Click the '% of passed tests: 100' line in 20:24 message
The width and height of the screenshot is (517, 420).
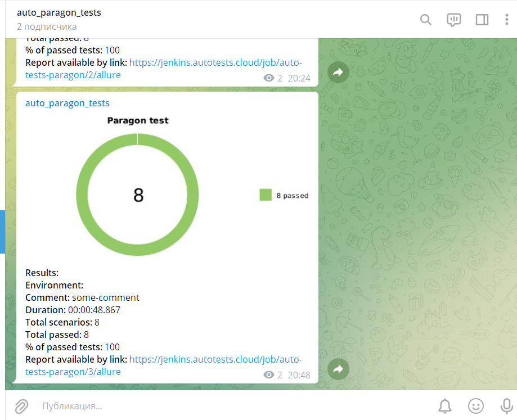click(x=73, y=50)
